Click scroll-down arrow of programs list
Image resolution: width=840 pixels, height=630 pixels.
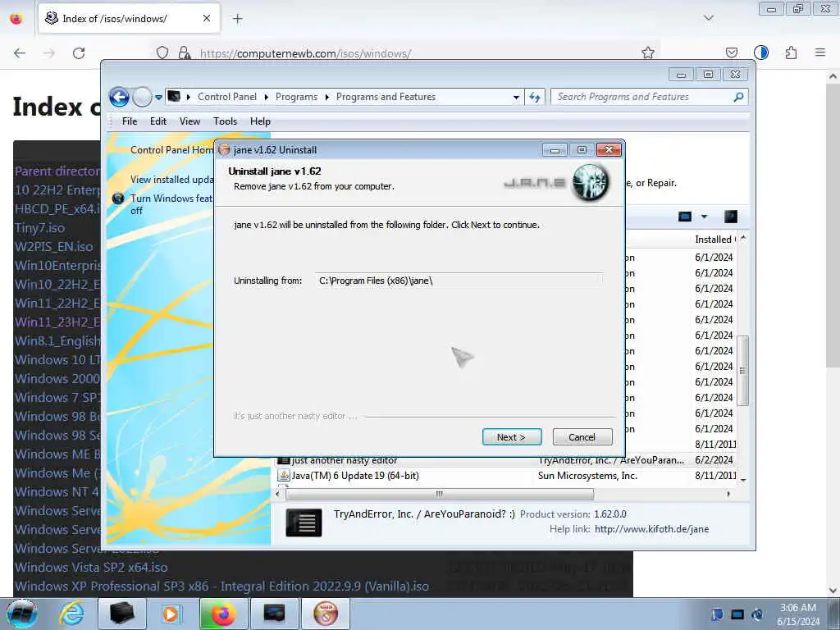tap(743, 481)
